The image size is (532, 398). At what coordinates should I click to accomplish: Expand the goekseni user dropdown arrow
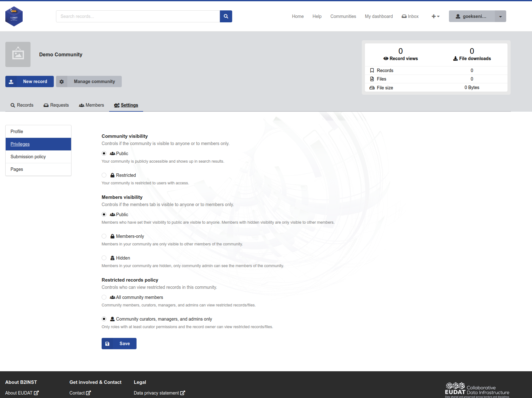tap(500, 16)
